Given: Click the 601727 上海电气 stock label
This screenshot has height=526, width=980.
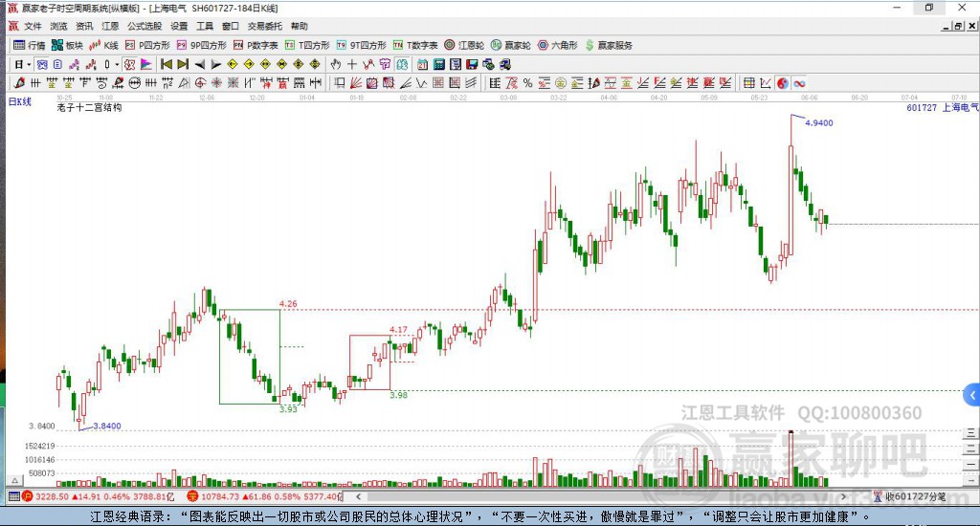Looking at the screenshot, I should (942, 107).
